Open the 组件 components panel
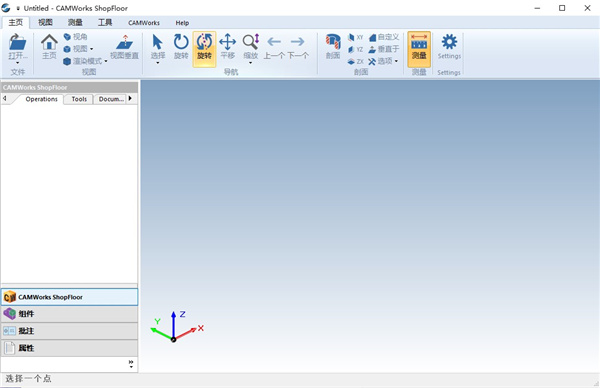Image resolution: width=600 pixels, height=388 pixels. [69, 314]
